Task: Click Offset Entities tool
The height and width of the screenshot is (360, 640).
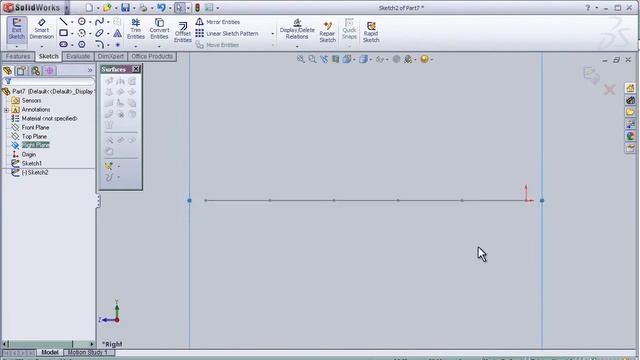Action: click(x=182, y=32)
